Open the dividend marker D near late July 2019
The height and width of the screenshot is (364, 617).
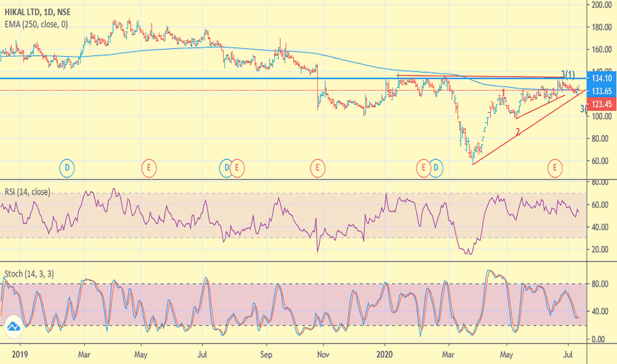click(x=226, y=168)
